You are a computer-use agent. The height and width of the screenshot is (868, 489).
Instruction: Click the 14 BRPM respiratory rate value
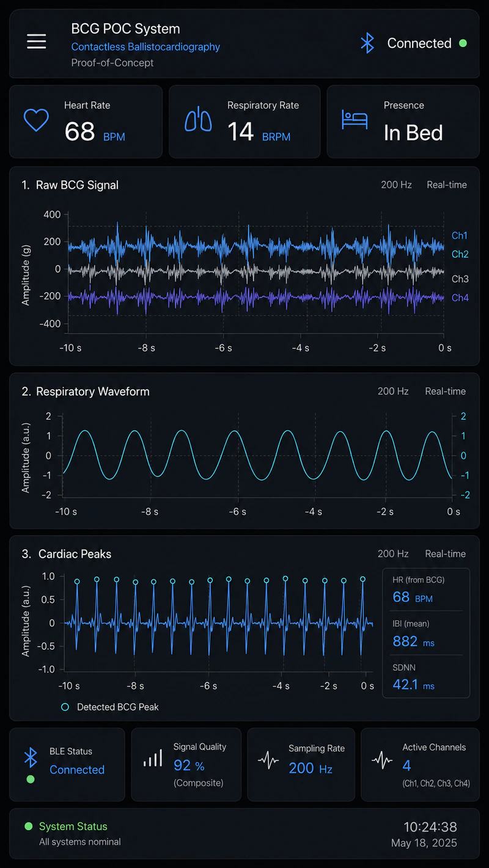click(259, 132)
